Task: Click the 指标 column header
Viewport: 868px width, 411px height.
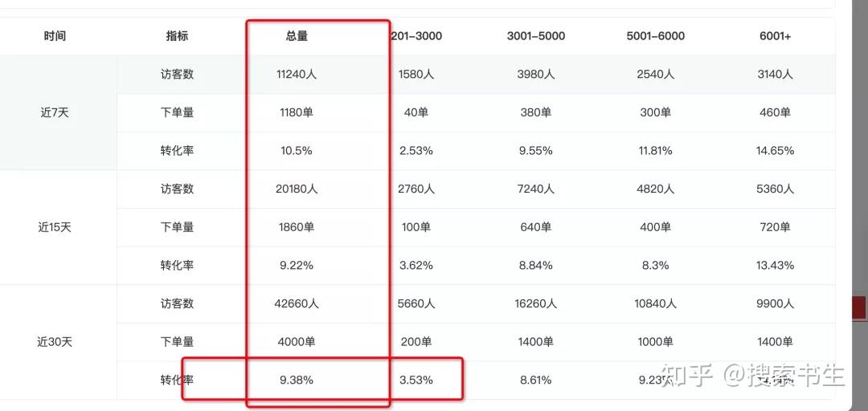Action: pos(177,36)
